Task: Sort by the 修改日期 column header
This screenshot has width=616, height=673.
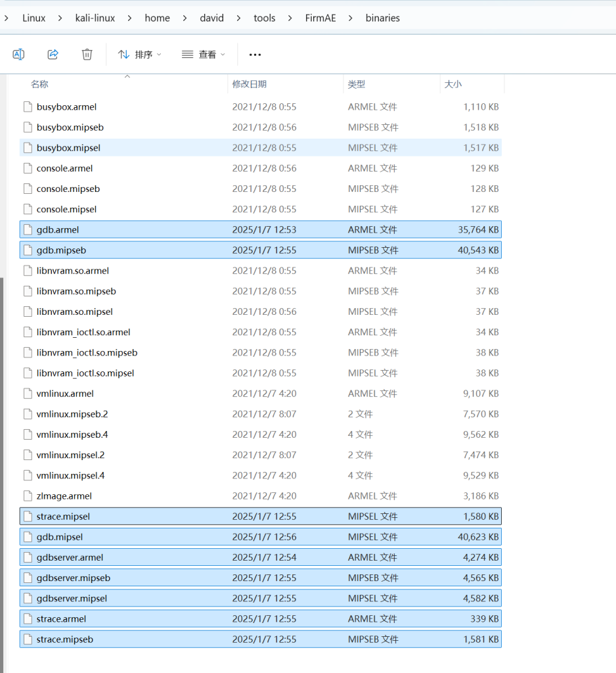Action: [x=249, y=84]
